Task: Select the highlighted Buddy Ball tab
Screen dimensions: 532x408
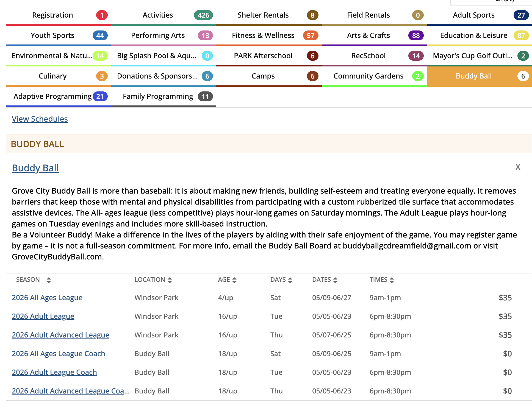Action: pos(473,76)
